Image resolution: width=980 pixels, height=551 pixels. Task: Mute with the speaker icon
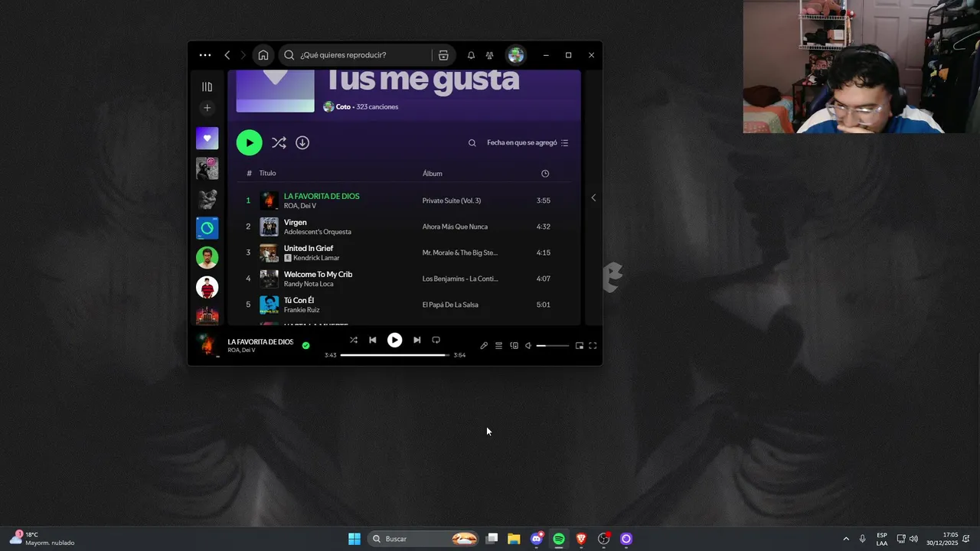click(528, 346)
